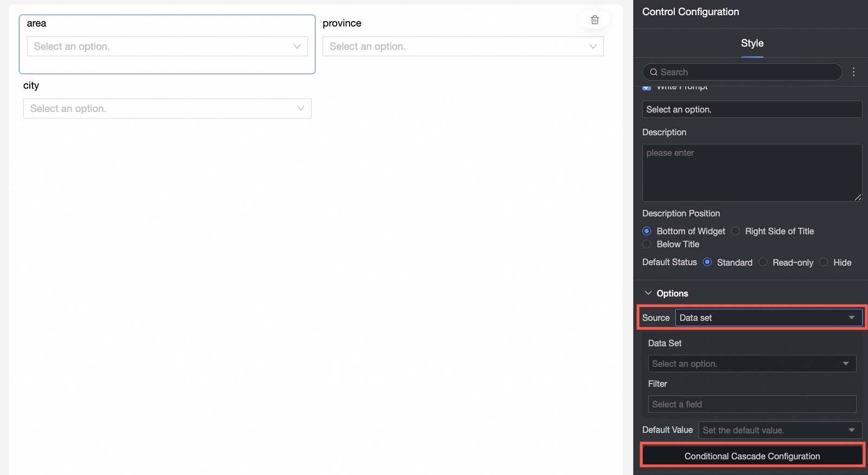This screenshot has height=475, width=868.
Task: Click the Control Configuration heading
Action: 691,12
